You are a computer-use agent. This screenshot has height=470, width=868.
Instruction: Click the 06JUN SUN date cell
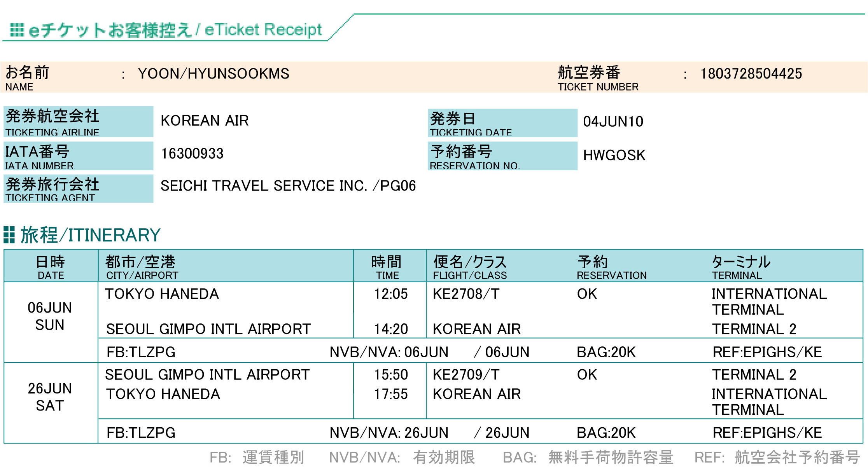coord(50,316)
